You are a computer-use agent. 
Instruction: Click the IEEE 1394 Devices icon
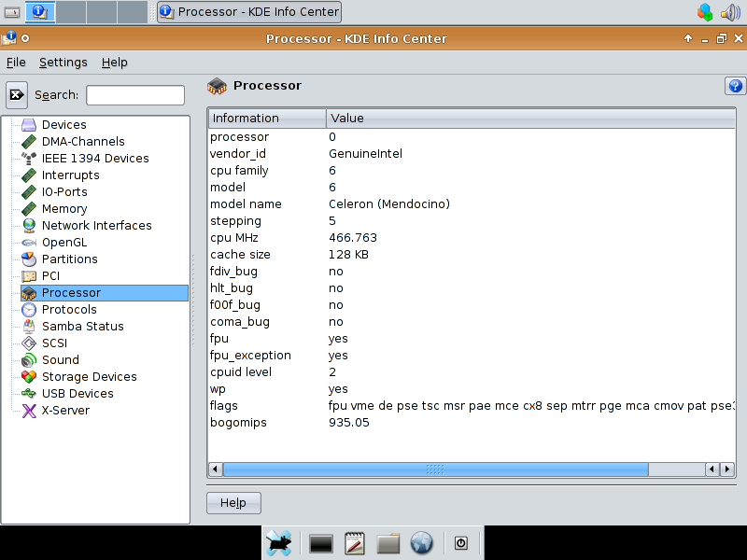coord(29,158)
